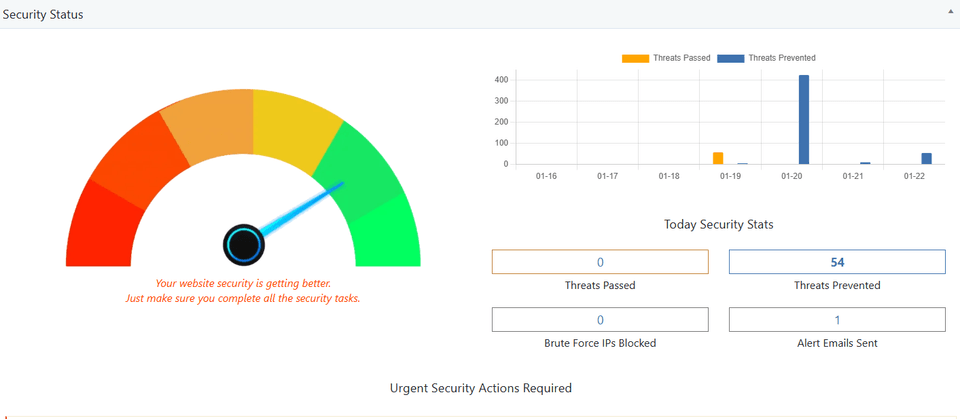Click the blue bar for 01-22
Image resolution: width=960 pixels, height=419 pixels.
pyautogui.click(x=926, y=158)
